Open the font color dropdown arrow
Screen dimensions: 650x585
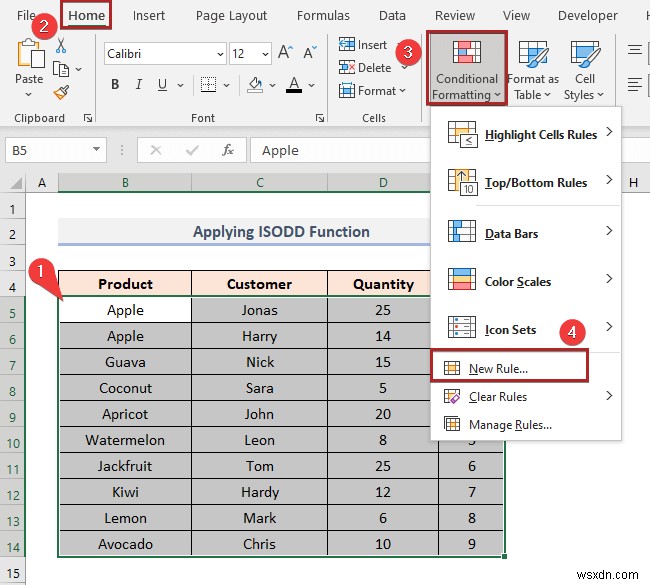click(311, 85)
